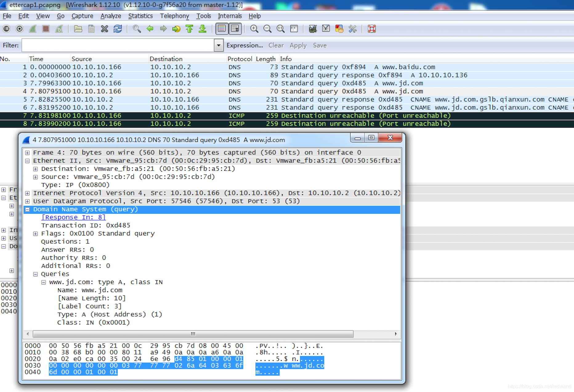Select the Type: IP (0x0800) line
Screen dimensions: 574x392
(x=75, y=185)
